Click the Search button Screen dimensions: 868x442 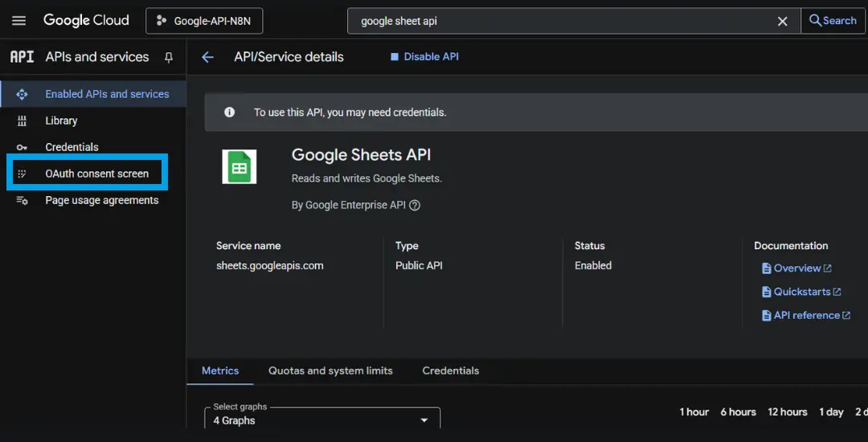833,20
